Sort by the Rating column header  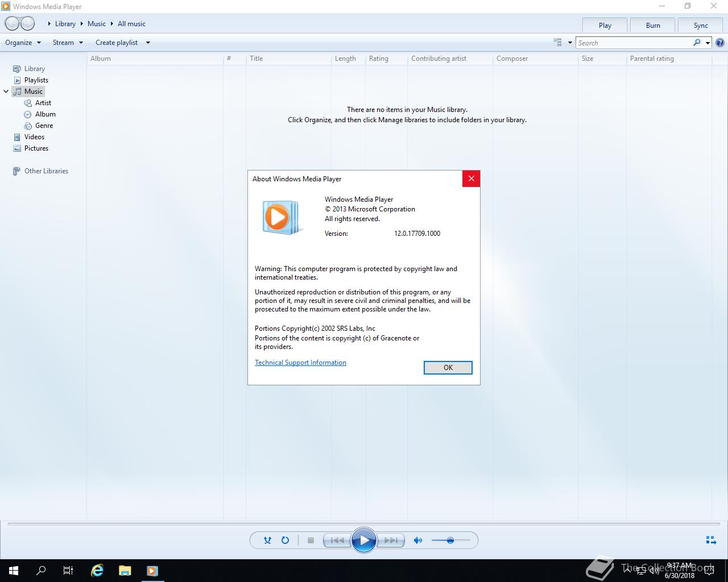(386, 59)
